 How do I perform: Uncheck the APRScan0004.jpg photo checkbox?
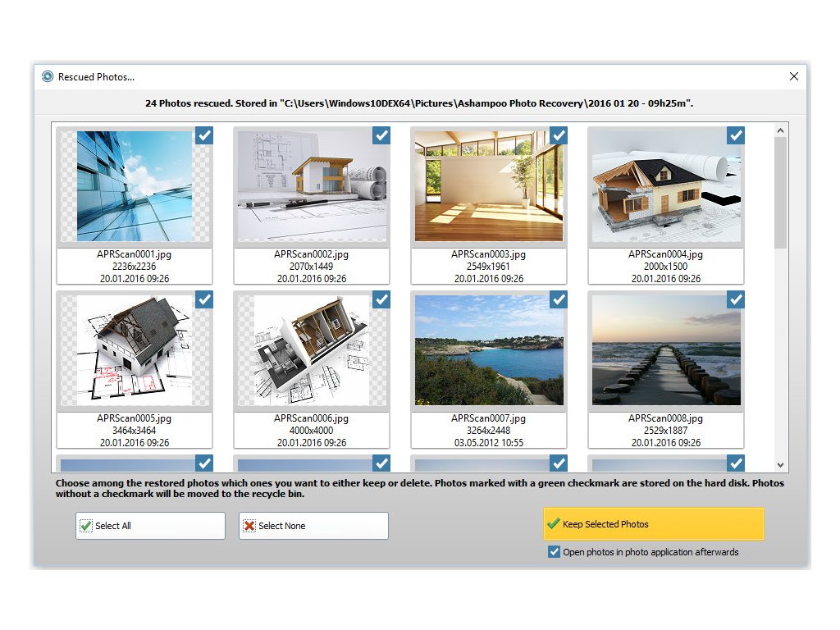[736, 135]
